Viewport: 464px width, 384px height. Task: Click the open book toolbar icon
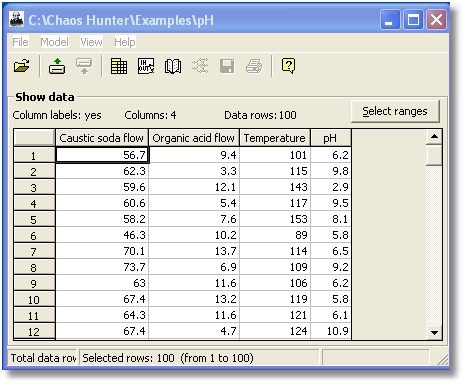(x=173, y=66)
